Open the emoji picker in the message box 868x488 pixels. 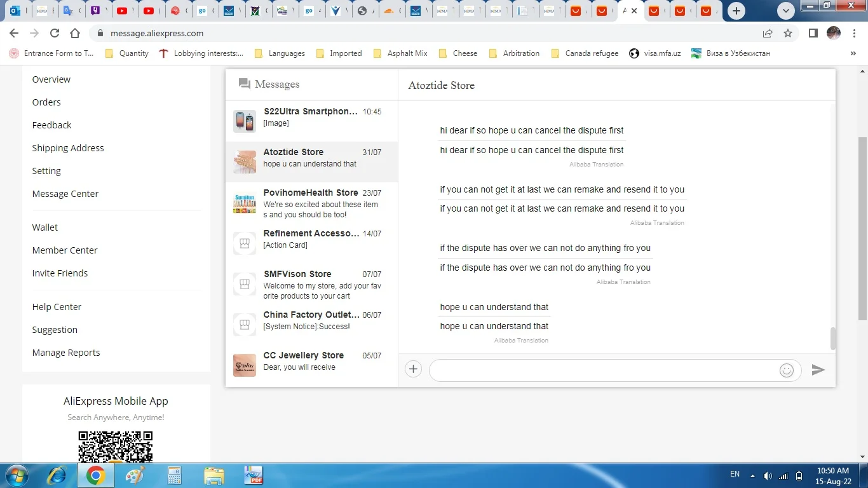tap(787, 370)
